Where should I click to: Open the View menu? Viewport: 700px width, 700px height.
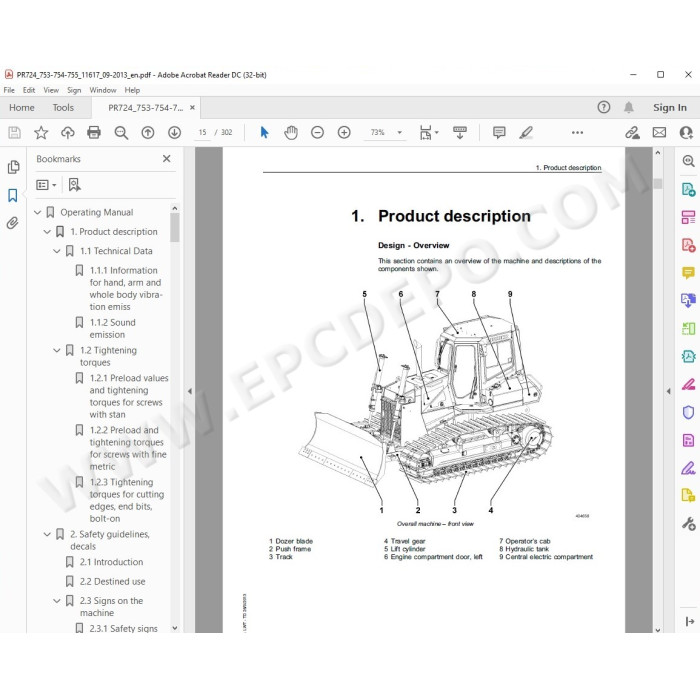[x=51, y=90]
